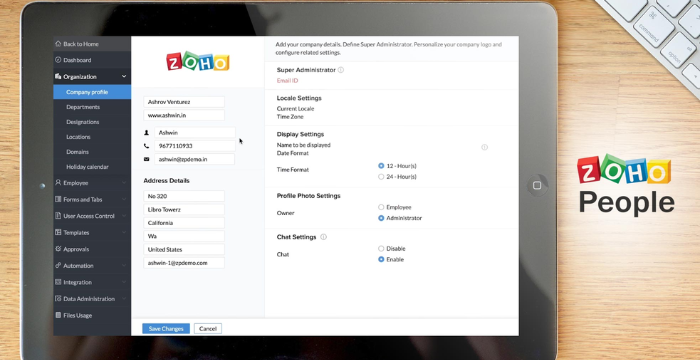
Task: Click the Automation icon
Action: click(58, 265)
